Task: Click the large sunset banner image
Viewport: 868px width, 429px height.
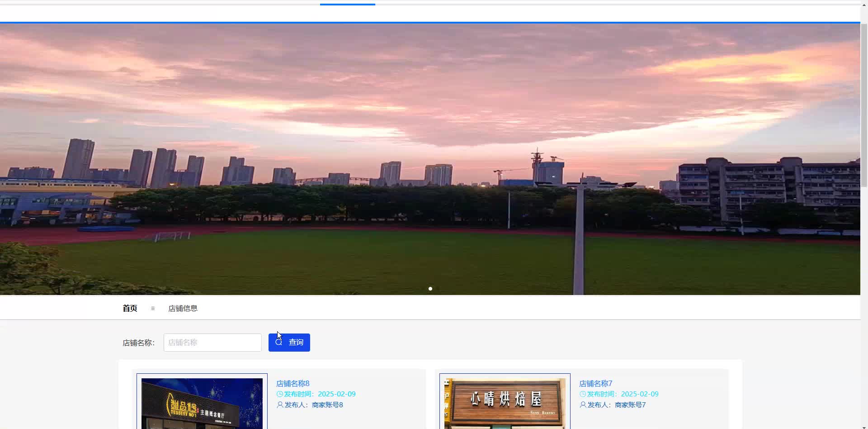Action: point(429,158)
